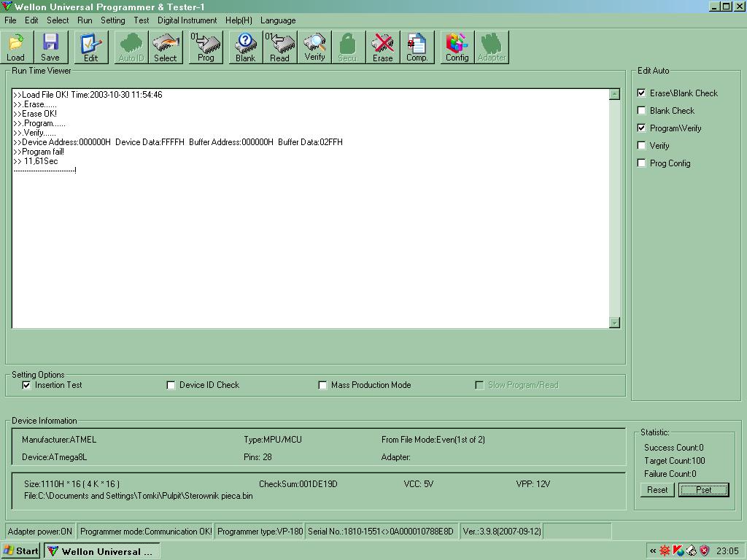Click the Save toolbar icon
747x560 pixels.
click(50, 47)
